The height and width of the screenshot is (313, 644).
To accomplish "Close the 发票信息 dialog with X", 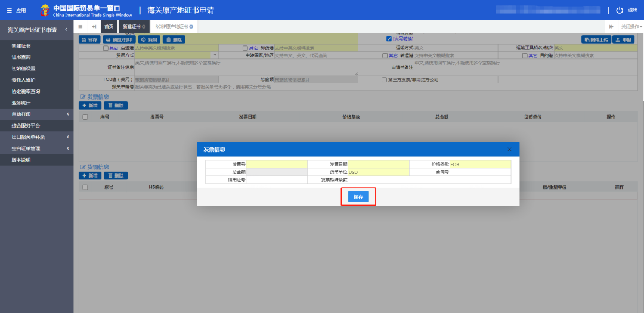I will [x=509, y=149].
